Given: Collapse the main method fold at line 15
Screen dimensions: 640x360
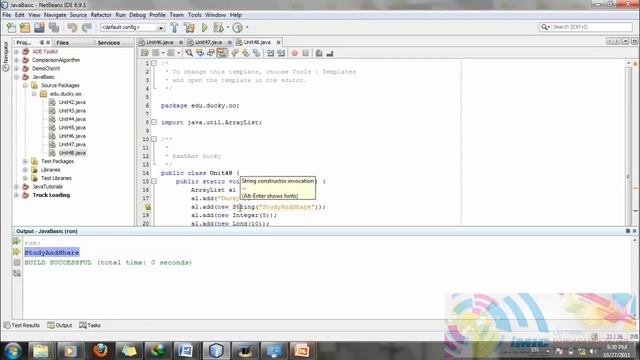Looking at the screenshot, I should pos(154,181).
